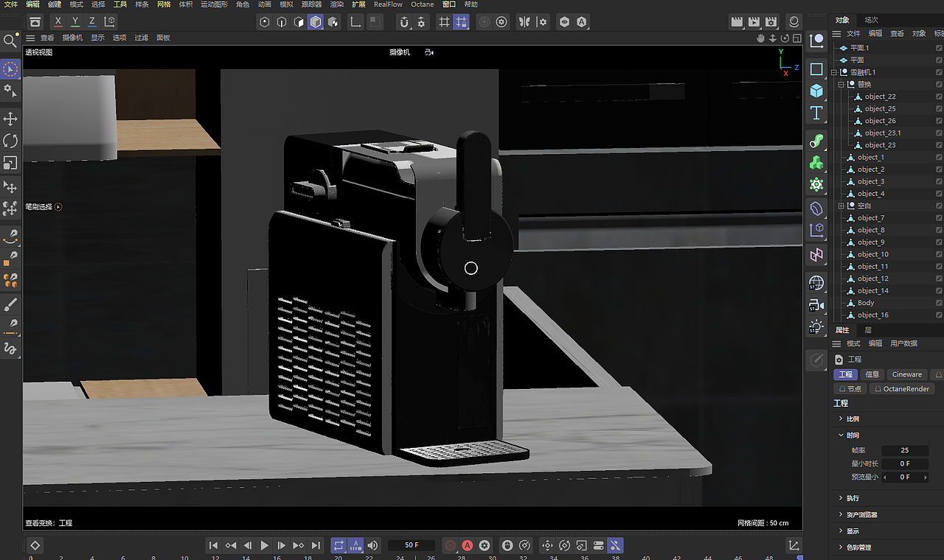The image size is (944, 560).
Task: Expand the 比例 section
Action: tap(841, 419)
